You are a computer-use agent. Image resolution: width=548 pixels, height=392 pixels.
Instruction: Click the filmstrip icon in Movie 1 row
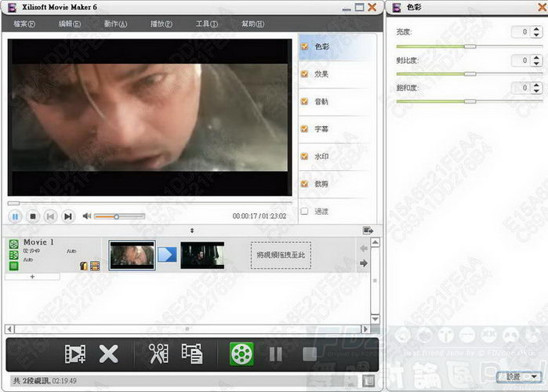pos(95,266)
